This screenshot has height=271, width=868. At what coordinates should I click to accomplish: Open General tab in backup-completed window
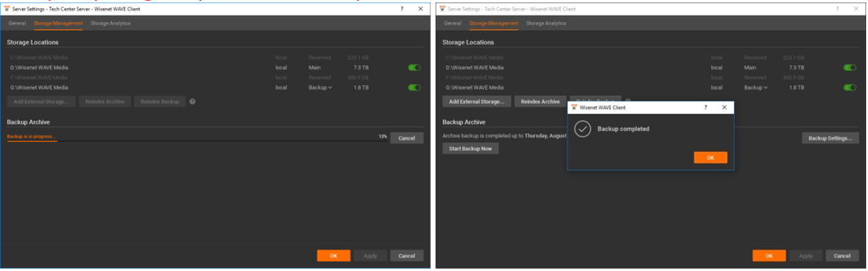453,23
